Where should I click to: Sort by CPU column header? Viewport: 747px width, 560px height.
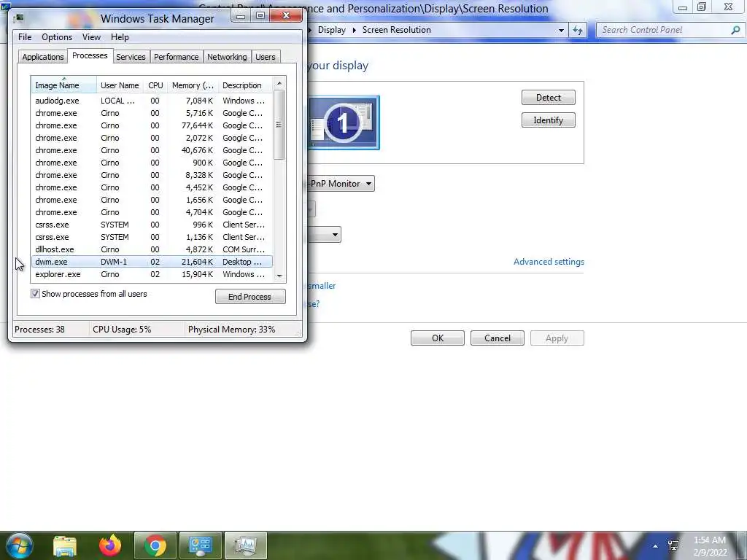click(156, 85)
